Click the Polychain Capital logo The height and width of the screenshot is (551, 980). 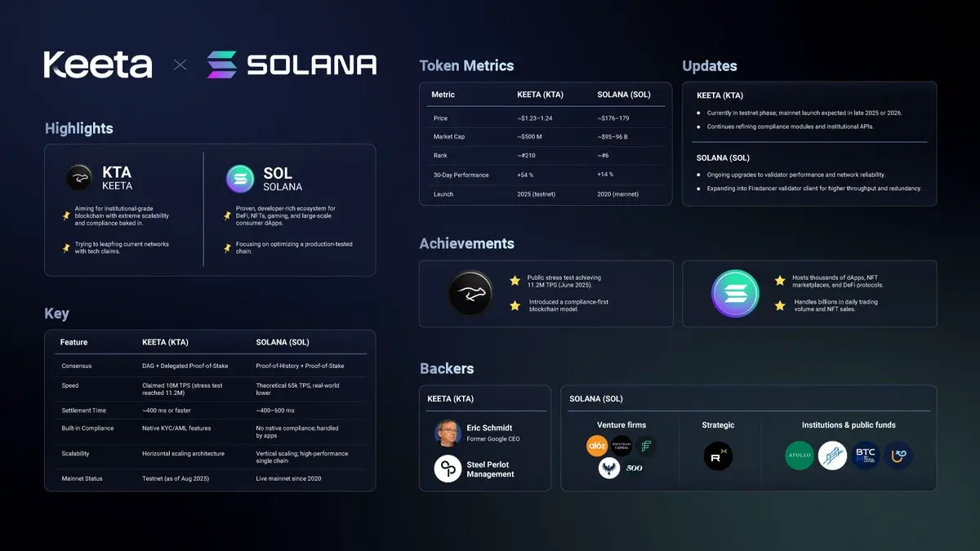click(x=621, y=446)
